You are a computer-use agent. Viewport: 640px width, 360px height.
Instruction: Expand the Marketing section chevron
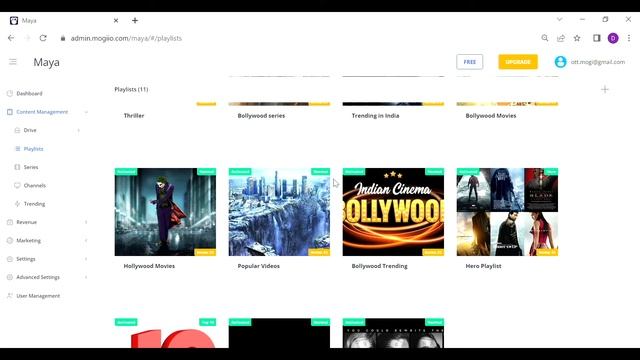[x=86, y=240]
